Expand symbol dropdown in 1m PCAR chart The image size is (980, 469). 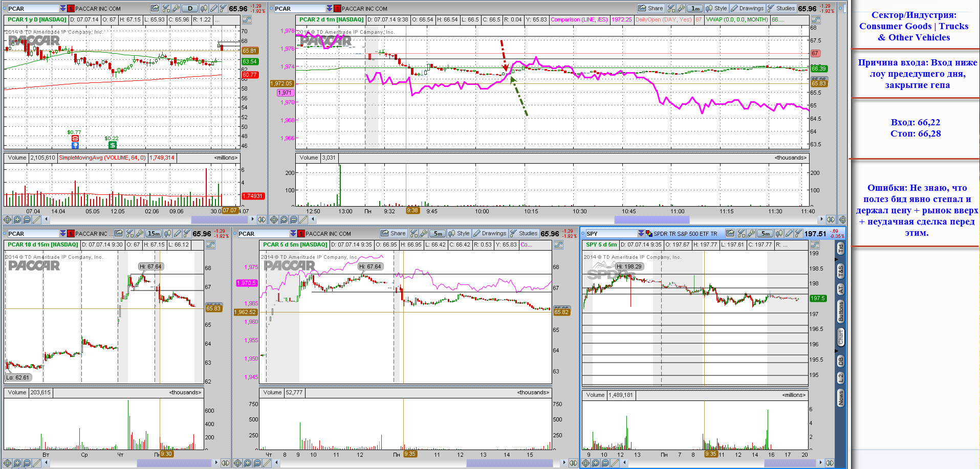[x=329, y=8]
